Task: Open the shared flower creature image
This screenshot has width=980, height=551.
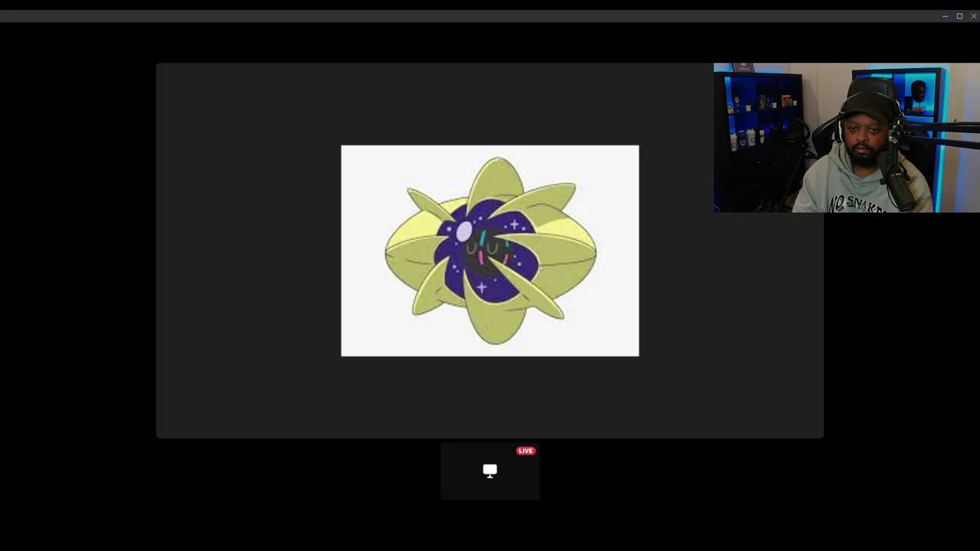Action: click(x=490, y=250)
